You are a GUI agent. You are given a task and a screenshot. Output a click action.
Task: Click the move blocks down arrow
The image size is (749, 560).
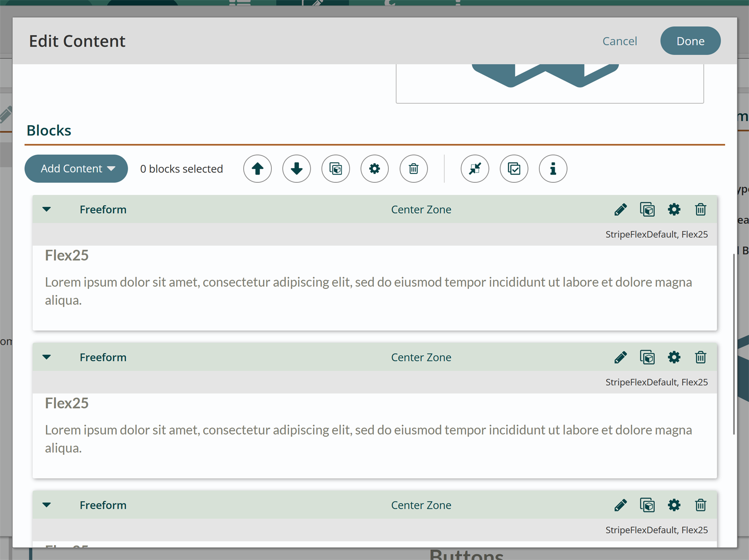(x=297, y=169)
